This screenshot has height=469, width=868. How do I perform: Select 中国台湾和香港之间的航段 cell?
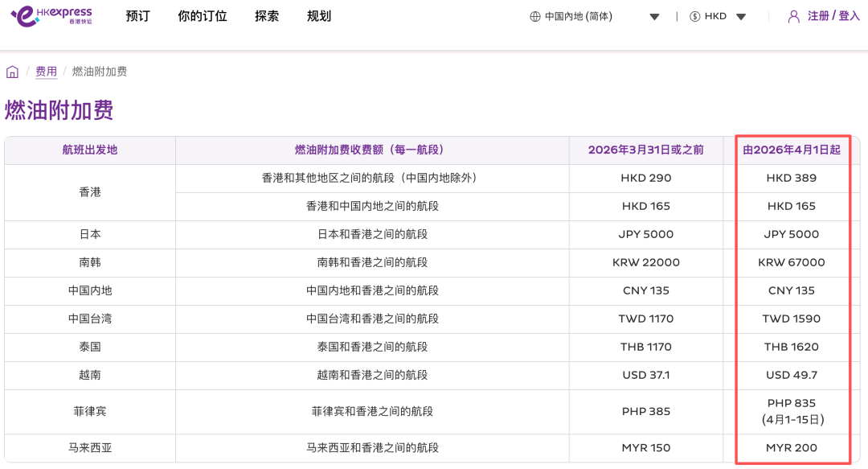click(x=372, y=319)
